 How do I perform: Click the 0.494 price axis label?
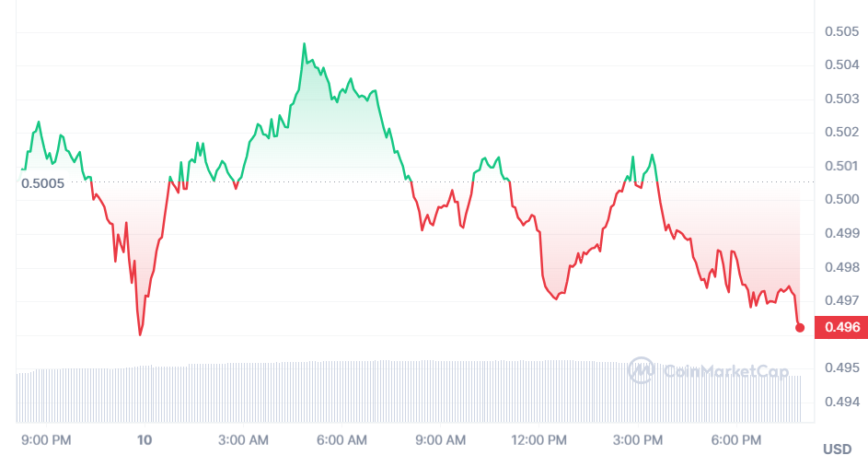pyautogui.click(x=841, y=401)
